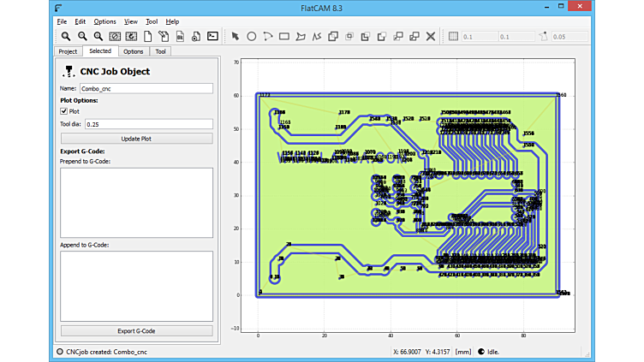Uncheck the Plot checkbox

pos(63,111)
